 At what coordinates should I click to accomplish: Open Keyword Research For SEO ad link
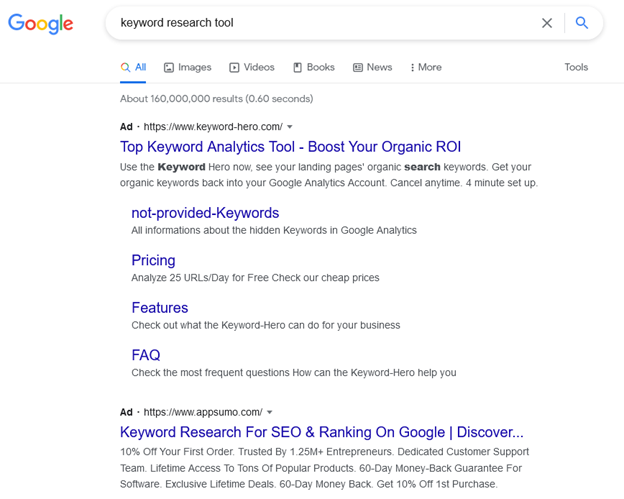point(322,432)
